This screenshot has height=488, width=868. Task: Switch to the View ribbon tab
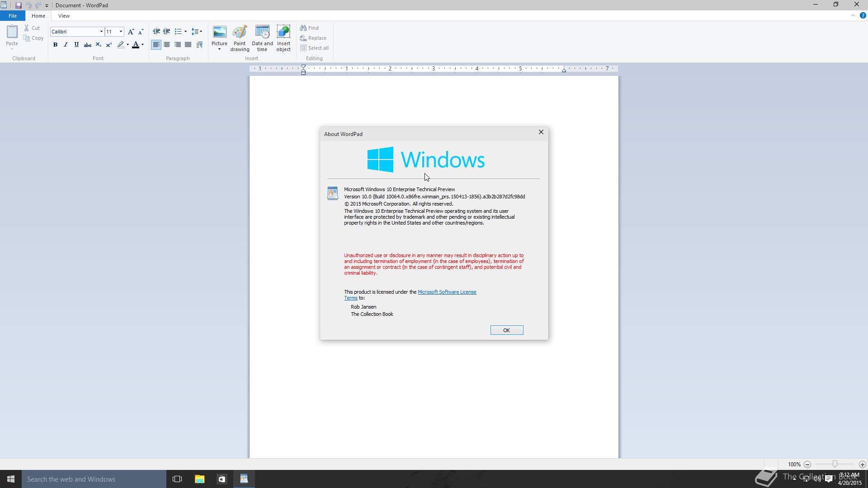pos(64,16)
